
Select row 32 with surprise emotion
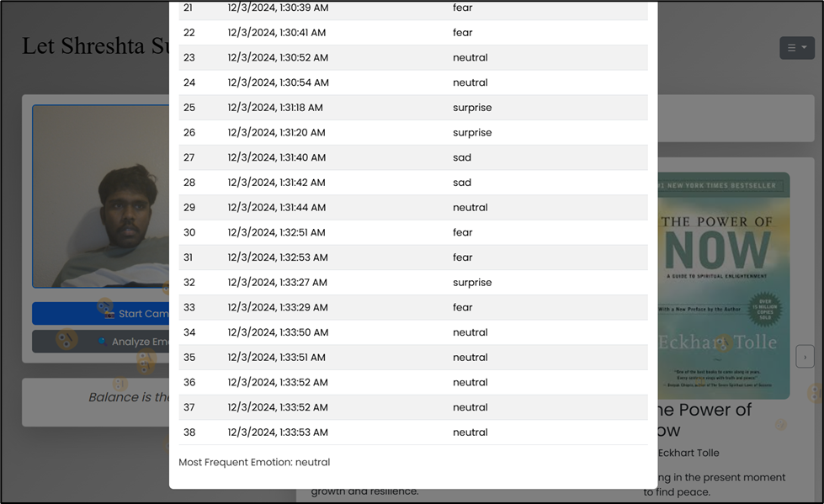pyautogui.click(x=412, y=283)
